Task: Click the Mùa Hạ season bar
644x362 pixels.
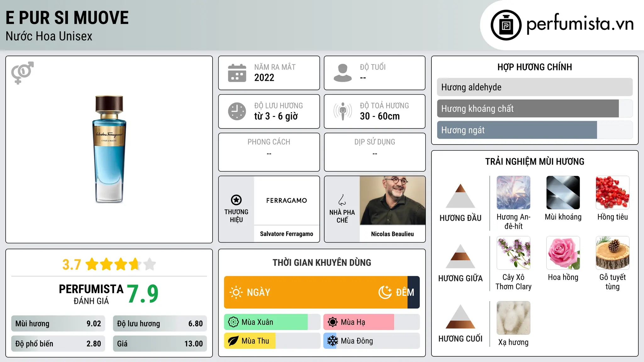Action: (371, 322)
